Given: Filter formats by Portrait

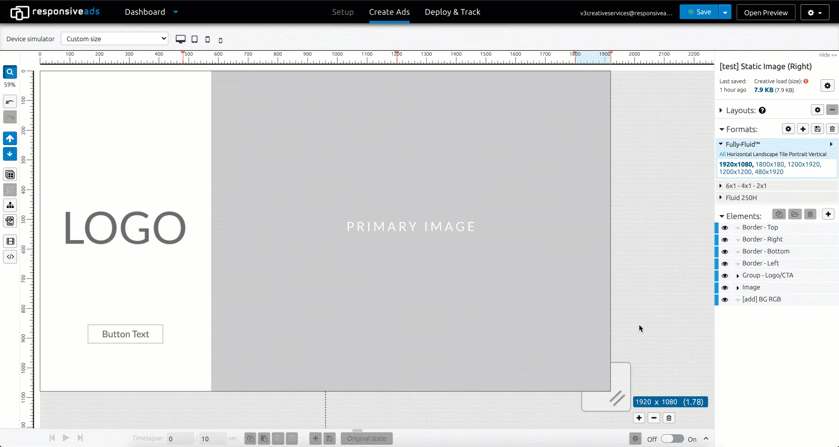Looking at the screenshot, I should click(803, 154).
